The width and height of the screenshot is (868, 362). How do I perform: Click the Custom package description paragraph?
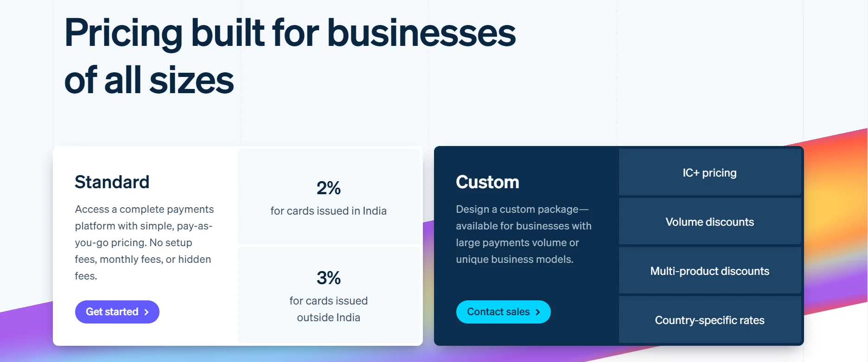tap(524, 234)
